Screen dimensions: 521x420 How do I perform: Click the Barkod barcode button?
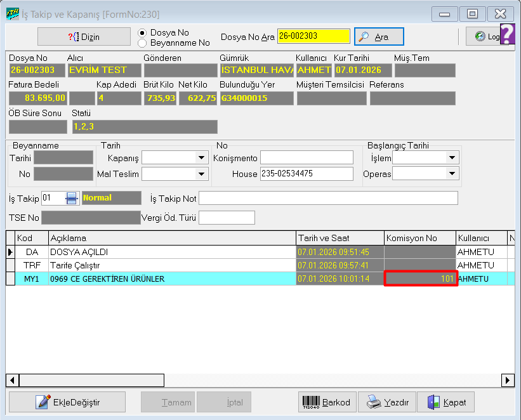click(326, 402)
